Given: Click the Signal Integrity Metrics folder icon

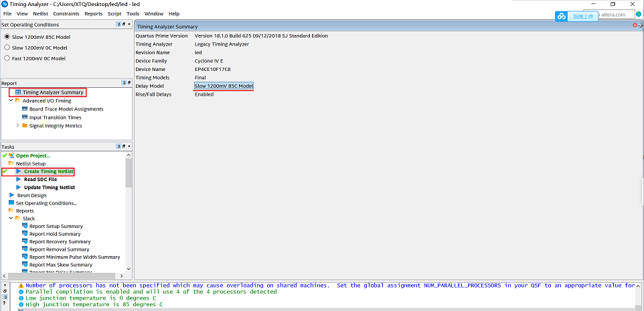Looking at the screenshot, I should coord(25,125).
